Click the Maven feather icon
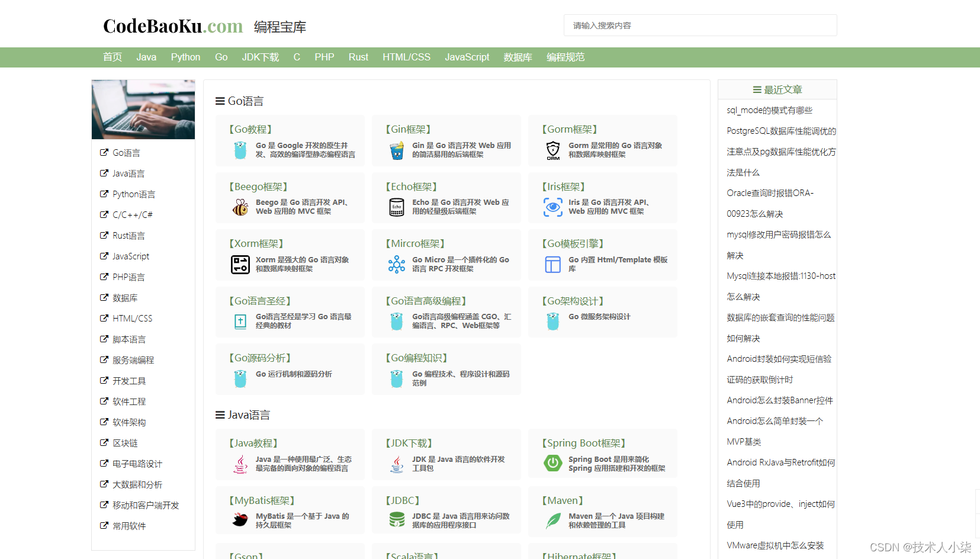 tap(553, 521)
